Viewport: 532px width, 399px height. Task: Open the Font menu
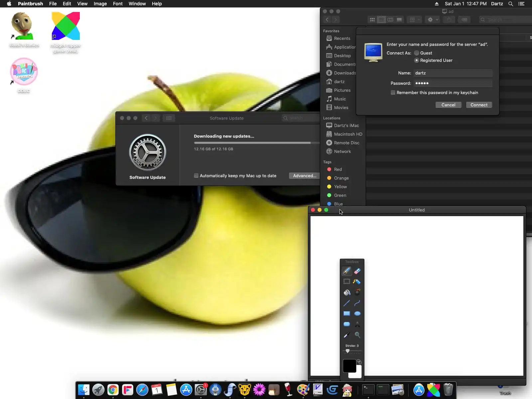pyautogui.click(x=118, y=4)
